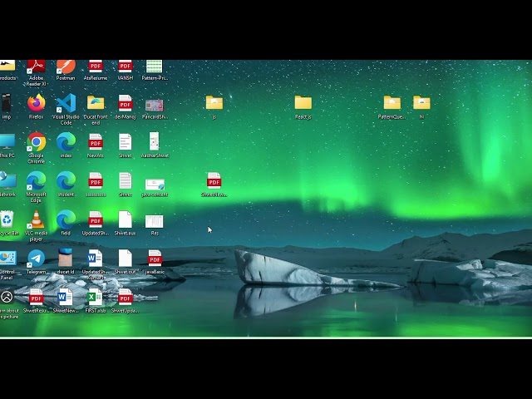Screen dimensions: 532x399
Task: Select the Visual Studio Code shortcut
Action: click(x=66, y=103)
